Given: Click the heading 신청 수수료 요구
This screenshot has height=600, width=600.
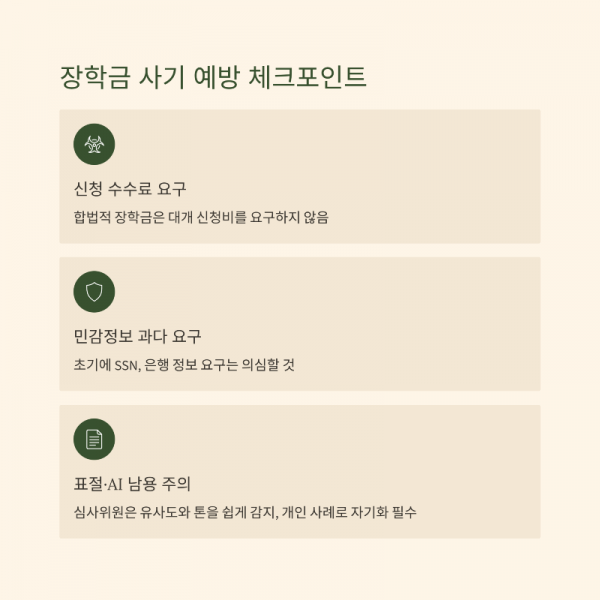Looking at the screenshot, I should click(130, 189).
